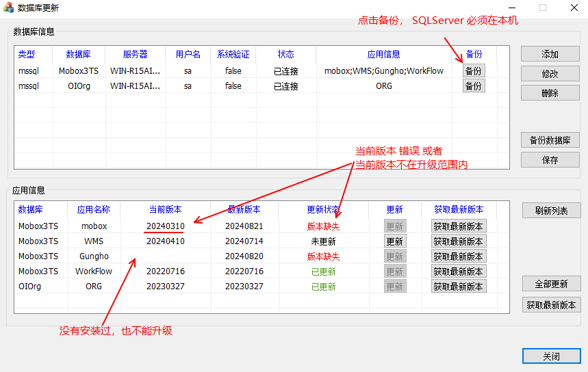Select the 当前版本 cell 20240310 for mobox

click(165, 226)
